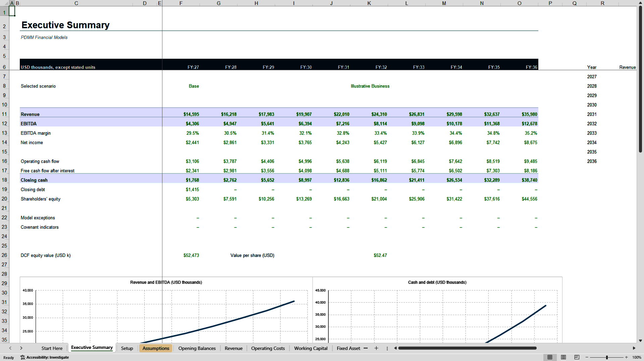
Task: Click zoom out minus button
Action: pos(587,357)
